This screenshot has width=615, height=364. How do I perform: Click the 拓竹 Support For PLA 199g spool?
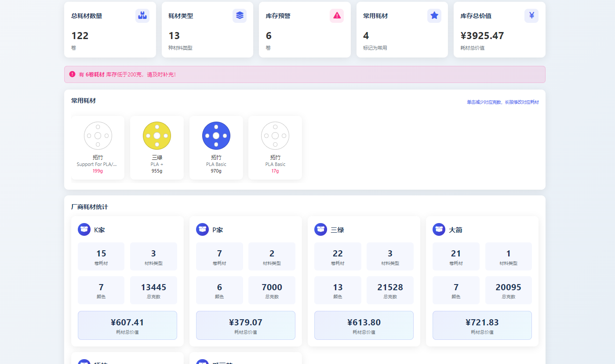coord(98,136)
